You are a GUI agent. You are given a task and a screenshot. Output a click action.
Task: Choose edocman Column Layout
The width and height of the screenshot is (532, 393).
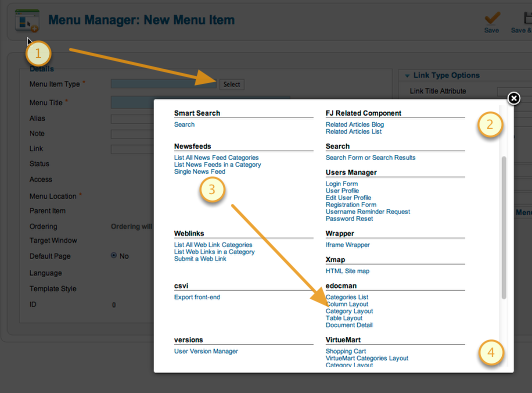click(347, 304)
